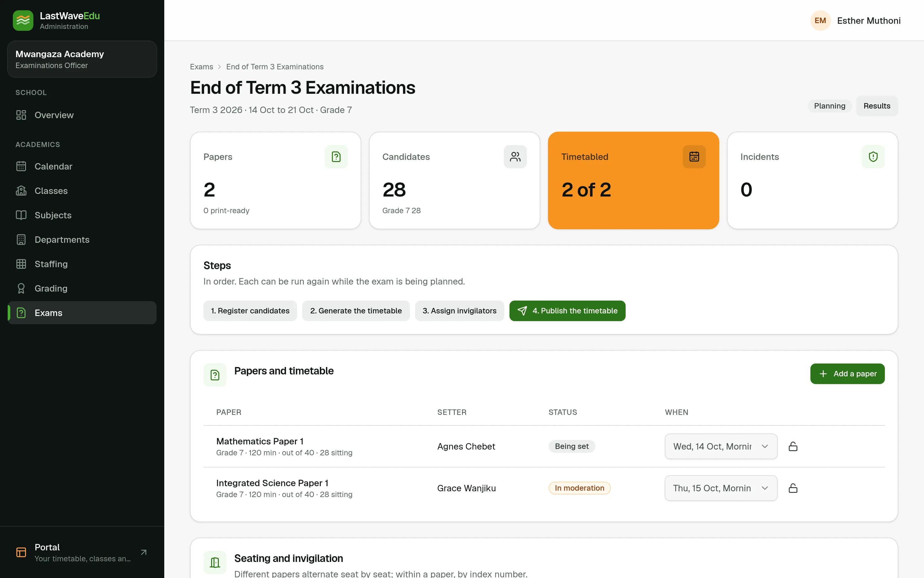Click the Incidents card shield icon
924x578 pixels.
(873, 157)
